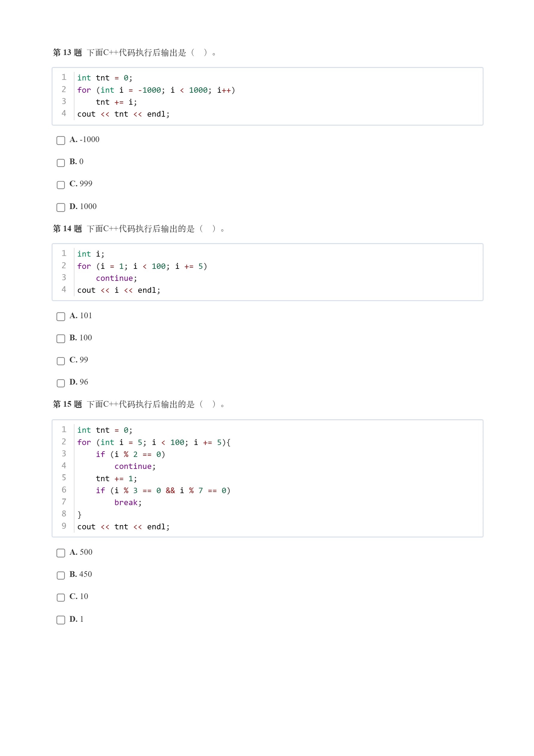Viewport: 534px width, 756px height.
Task: Click the 'continue;' line in question 14 code
Action: pyautogui.click(x=117, y=278)
